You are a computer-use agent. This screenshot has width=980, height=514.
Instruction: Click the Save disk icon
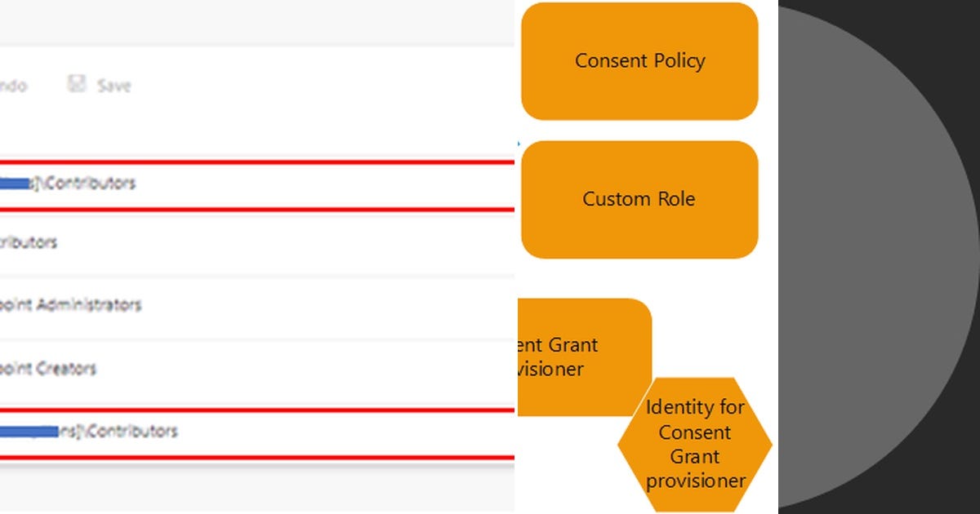pyautogui.click(x=77, y=83)
